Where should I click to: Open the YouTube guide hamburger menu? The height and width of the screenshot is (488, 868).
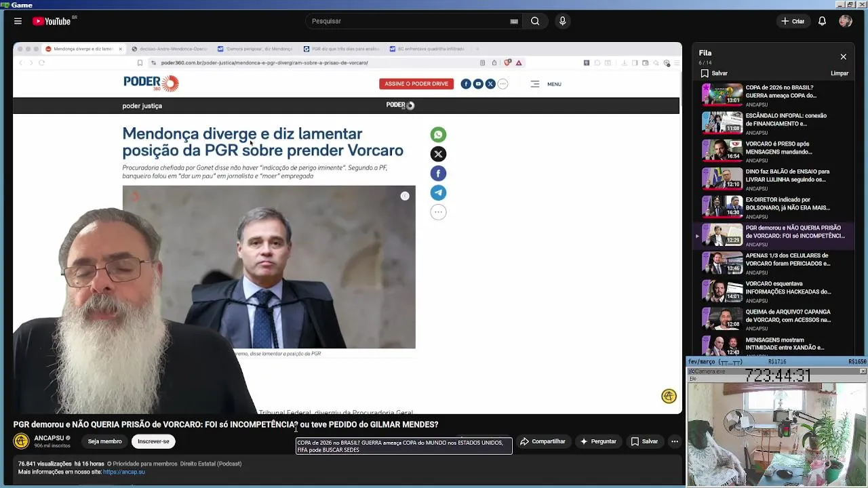tap(18, 21)
